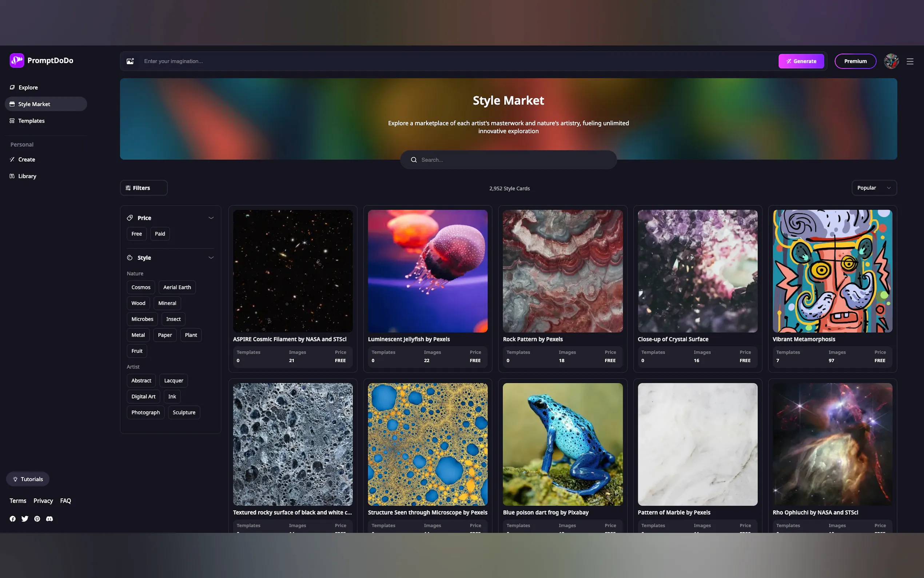924x578 pixels.
Task: Toggle the Cosmos style filter chip
Action: pos(140,287)
